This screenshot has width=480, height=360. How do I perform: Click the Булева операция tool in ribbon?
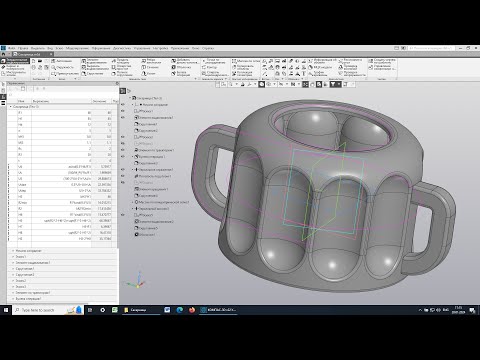(x=181, y=73)
